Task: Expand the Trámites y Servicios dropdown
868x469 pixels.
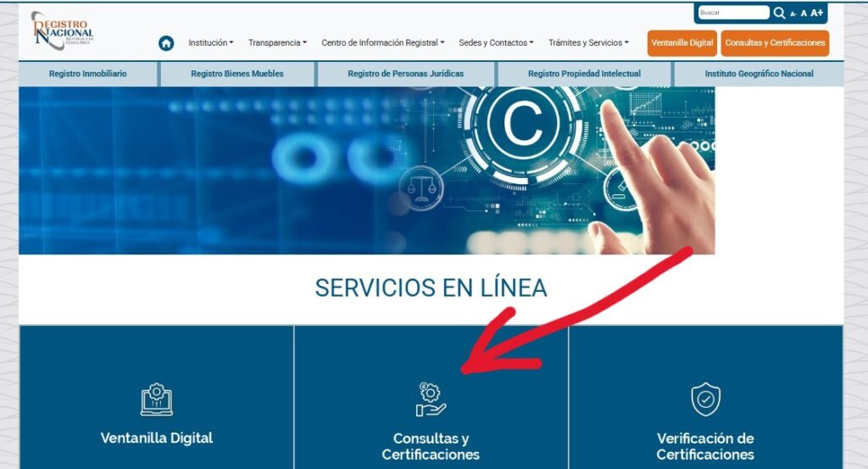Action: point(588,42)
